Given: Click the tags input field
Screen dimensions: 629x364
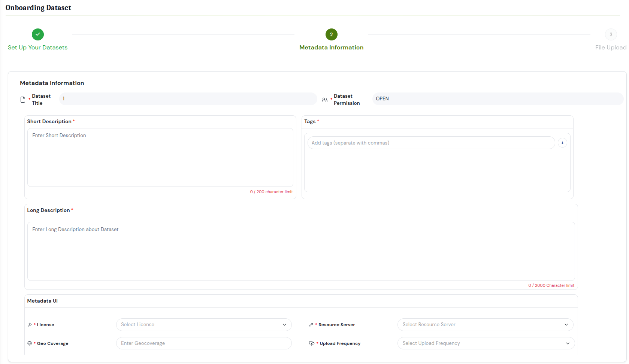Looking at the screenshot, I should tap(431, 143).
